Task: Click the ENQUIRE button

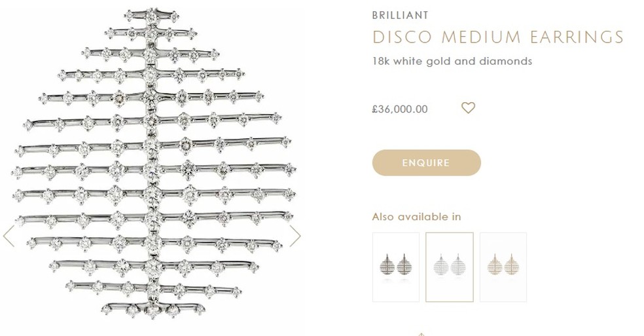Action: [426, 163]
